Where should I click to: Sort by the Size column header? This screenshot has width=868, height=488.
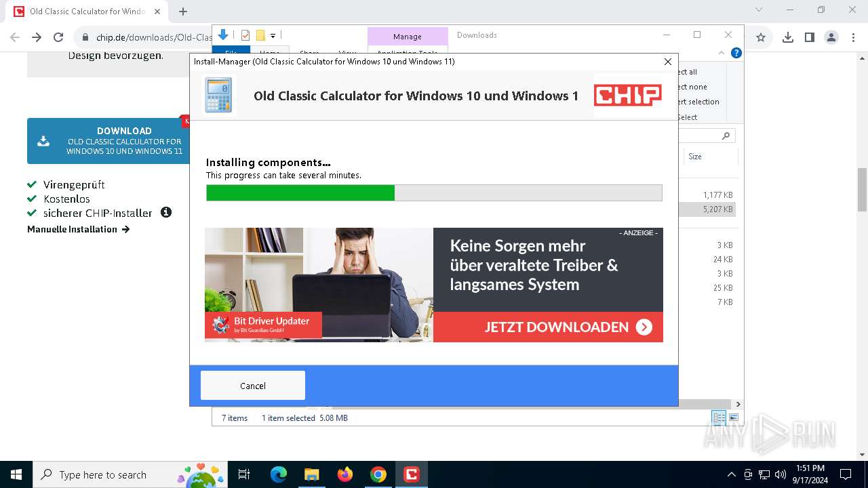pos(695,156)
